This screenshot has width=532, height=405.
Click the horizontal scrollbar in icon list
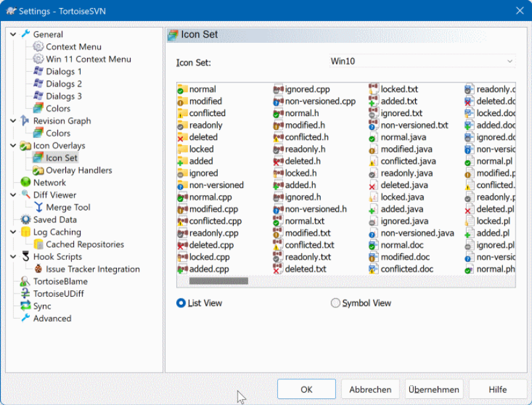point(218,281)
